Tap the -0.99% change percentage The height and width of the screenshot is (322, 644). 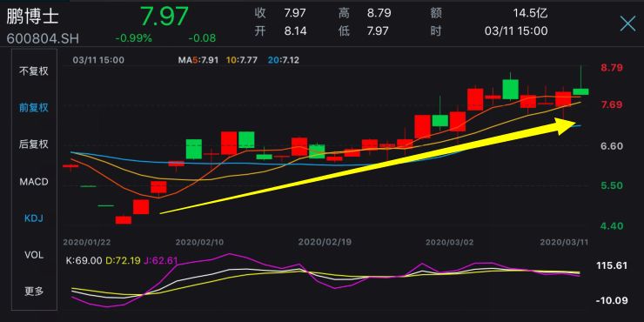[x=133, y=38]
